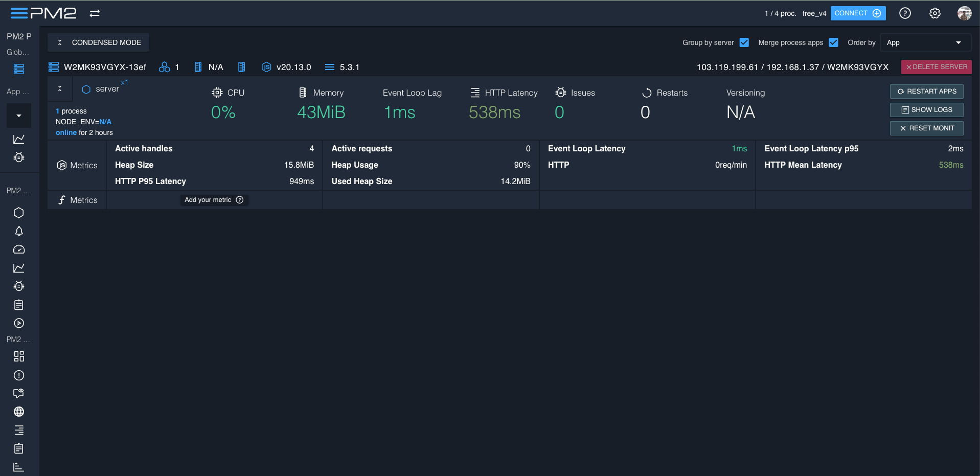Open the clipboard icon above the play circle

[x=19, y=305]
